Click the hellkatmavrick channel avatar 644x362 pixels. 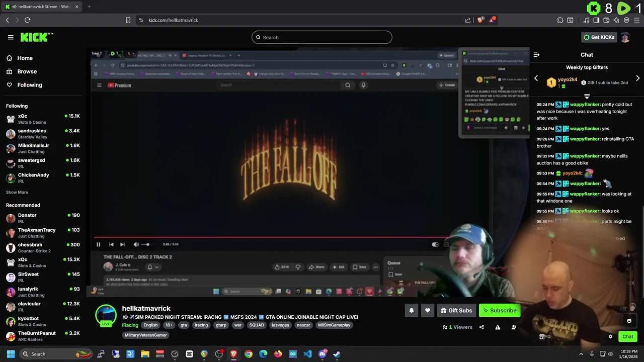click(106, 315)
